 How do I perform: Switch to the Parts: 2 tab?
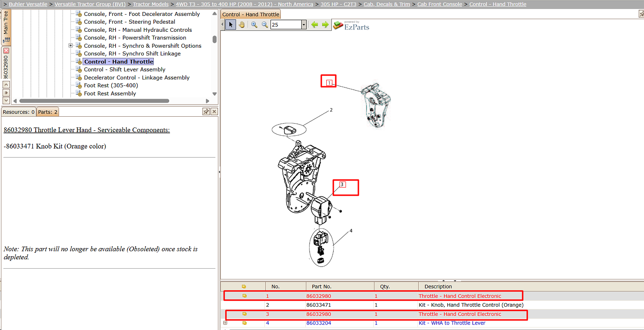[48, 112]
